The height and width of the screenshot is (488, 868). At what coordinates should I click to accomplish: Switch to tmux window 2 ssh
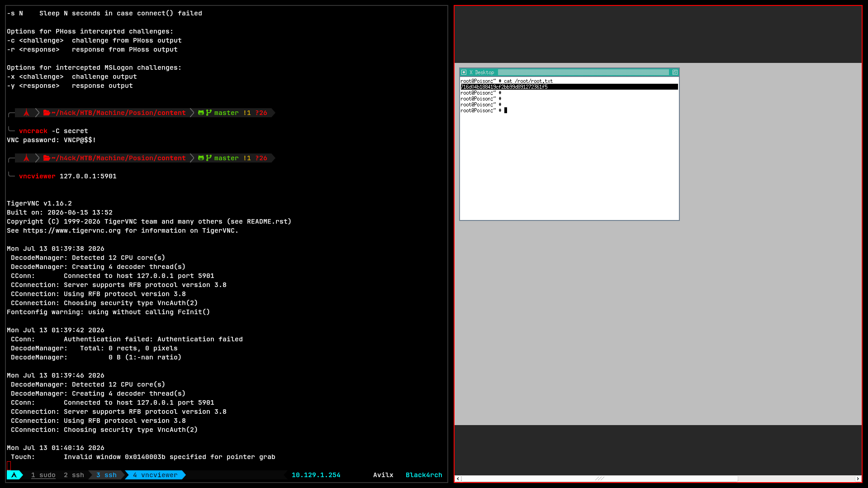click(74, 475)
